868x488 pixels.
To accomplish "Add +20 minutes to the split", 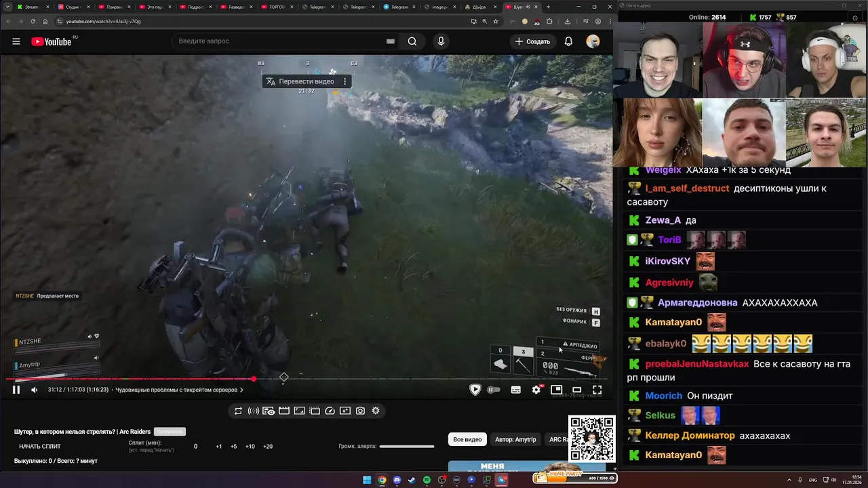I will [268, 447].
